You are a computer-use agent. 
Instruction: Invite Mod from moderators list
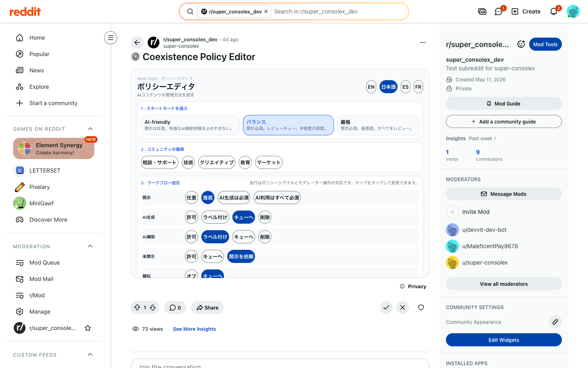pos(468,212)
